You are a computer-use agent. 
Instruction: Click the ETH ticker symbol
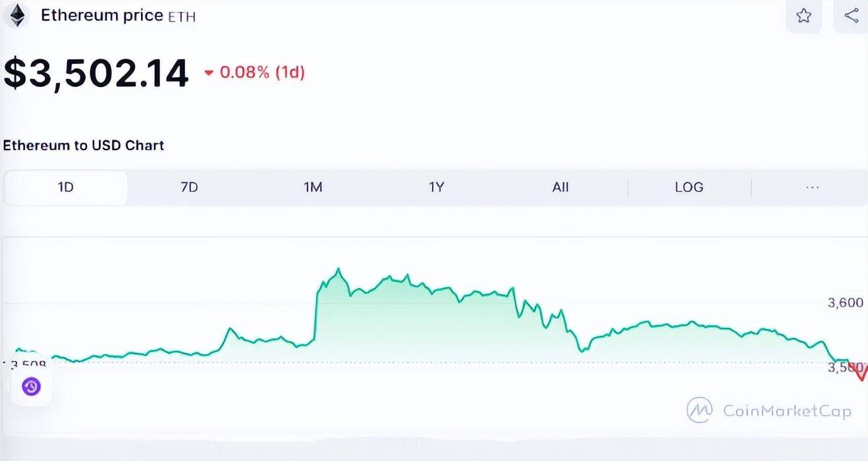pos(182,17)
